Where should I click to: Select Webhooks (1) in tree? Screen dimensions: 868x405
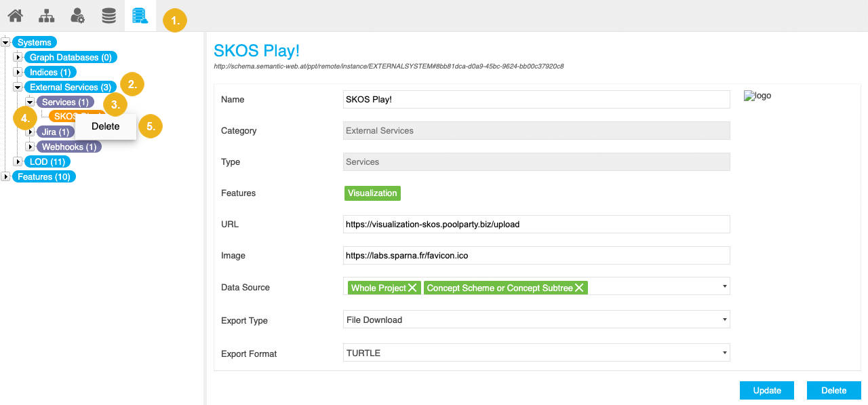pos(69,147)
